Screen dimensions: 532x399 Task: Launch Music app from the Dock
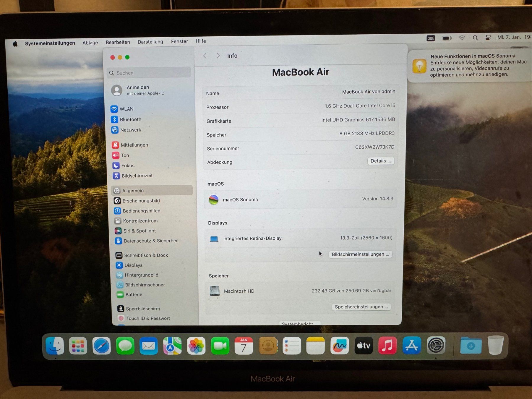coord(387,345)
